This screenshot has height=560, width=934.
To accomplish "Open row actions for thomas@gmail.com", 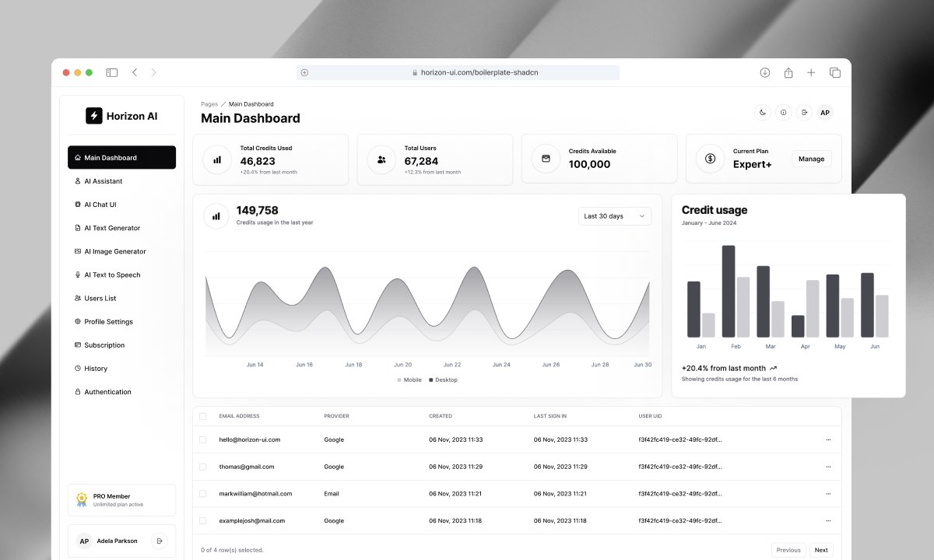I will [x=828, y=467].
